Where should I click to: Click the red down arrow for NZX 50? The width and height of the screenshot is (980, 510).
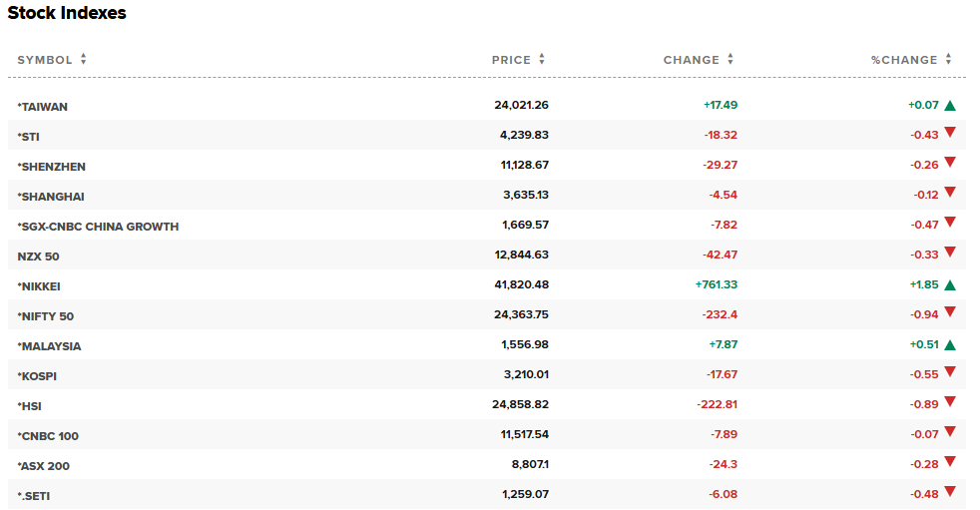point(950,252)
